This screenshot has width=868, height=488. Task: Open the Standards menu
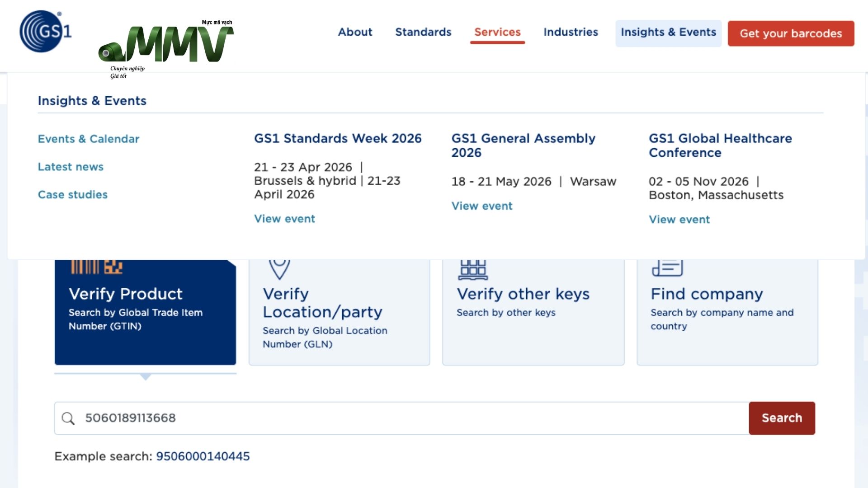(x=423, y=32)
